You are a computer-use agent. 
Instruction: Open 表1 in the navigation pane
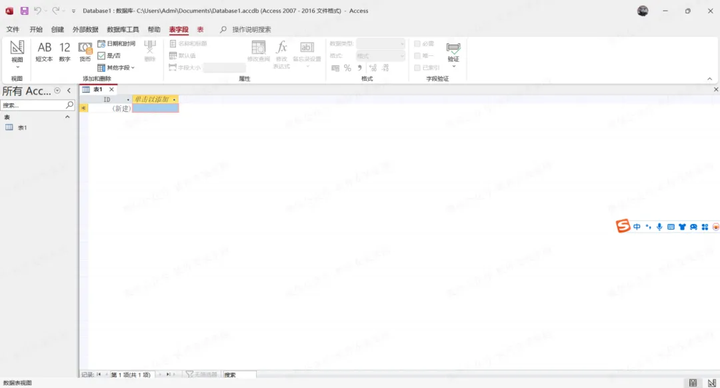pyautogui.click(x=22, y=128)
